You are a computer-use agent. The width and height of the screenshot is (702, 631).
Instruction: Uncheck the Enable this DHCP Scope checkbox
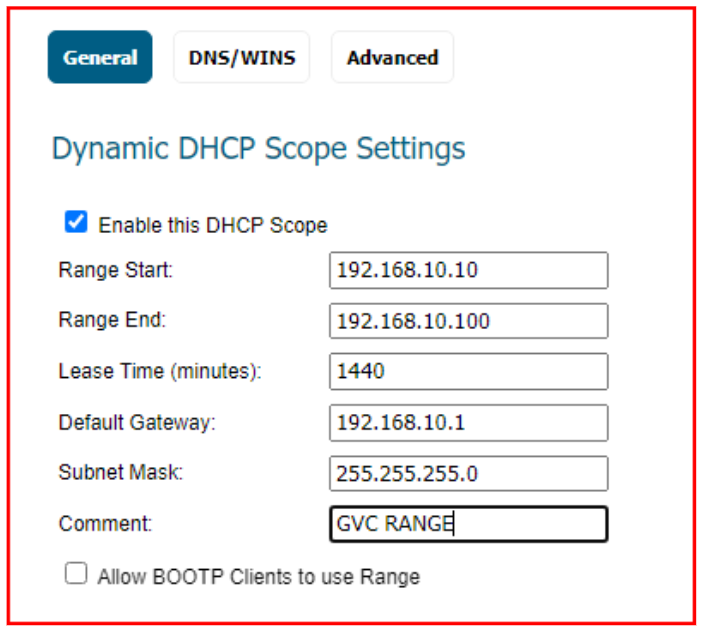click(x=76, y=223)
